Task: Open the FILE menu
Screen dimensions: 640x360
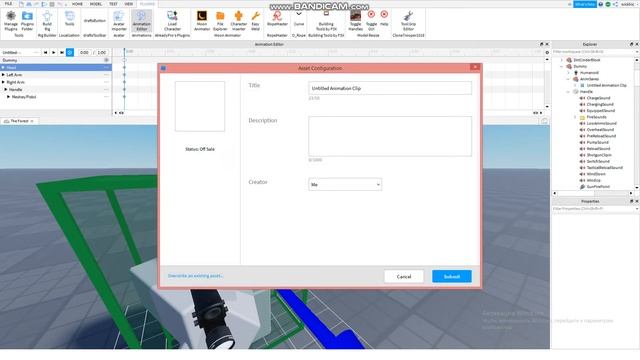Action: point(8,4)
